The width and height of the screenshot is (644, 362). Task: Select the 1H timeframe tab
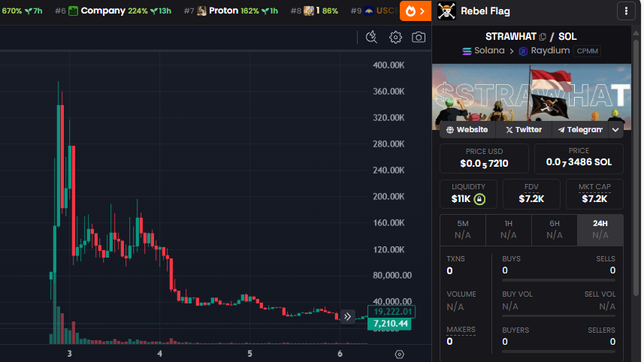[x=509, y=229]
